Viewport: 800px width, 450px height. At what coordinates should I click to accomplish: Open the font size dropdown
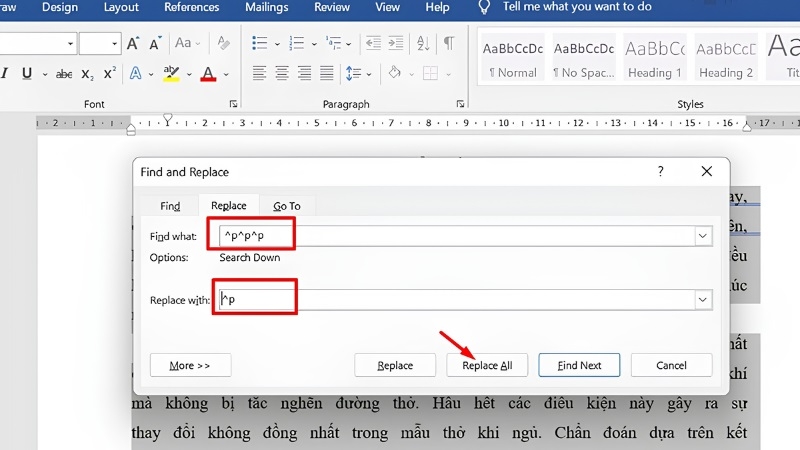(x=114, y=44)
